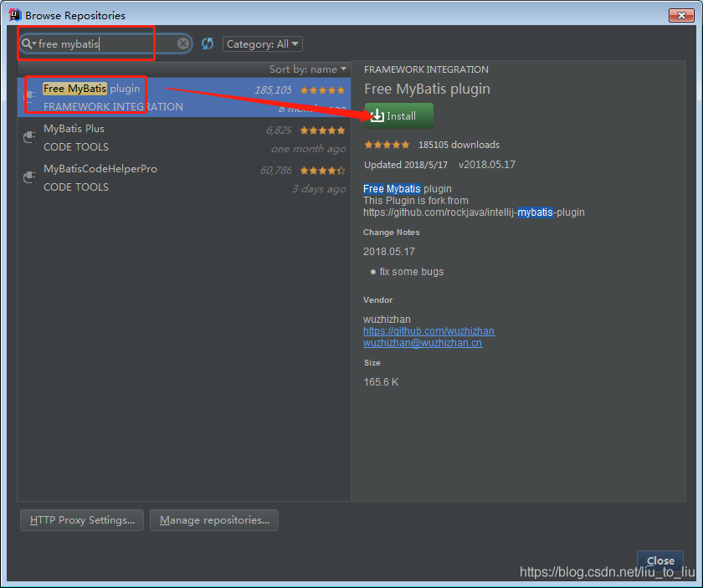703x588 pixels.
Task: Open the wuzhizhan@wuzhizhan.cn email link
Action: (423, 343)
